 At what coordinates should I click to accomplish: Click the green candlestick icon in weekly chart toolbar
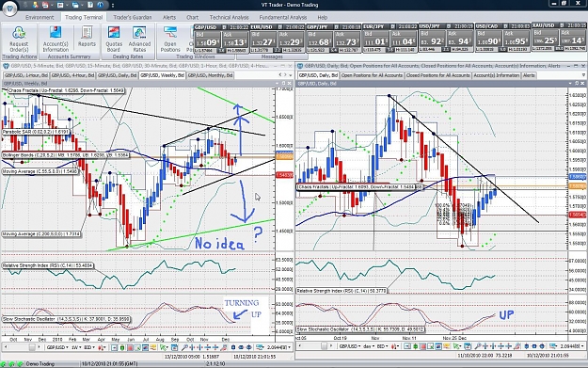pyautogui.click(x=122, y=347)
